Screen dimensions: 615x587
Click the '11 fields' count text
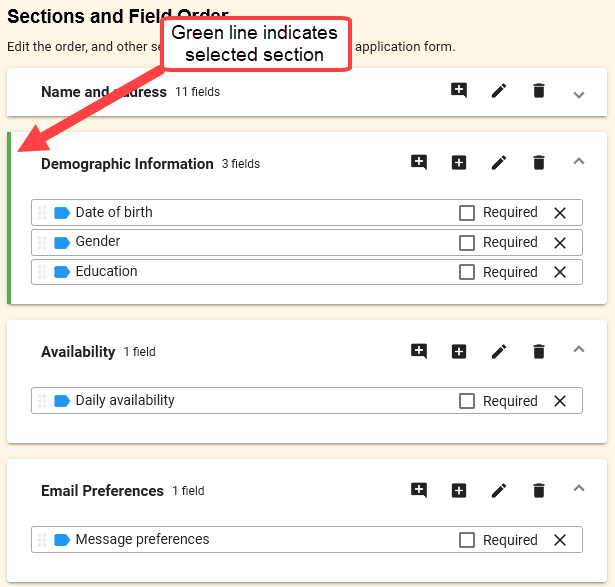tap(197, 92)
